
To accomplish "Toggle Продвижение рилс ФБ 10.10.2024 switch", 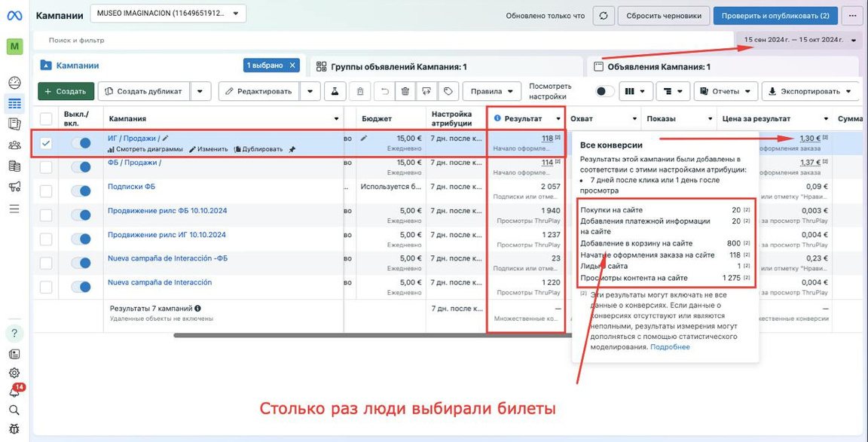I will 81,215.
